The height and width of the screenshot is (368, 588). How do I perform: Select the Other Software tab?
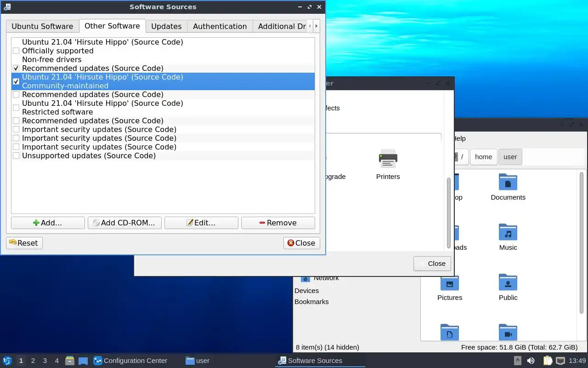112,26
